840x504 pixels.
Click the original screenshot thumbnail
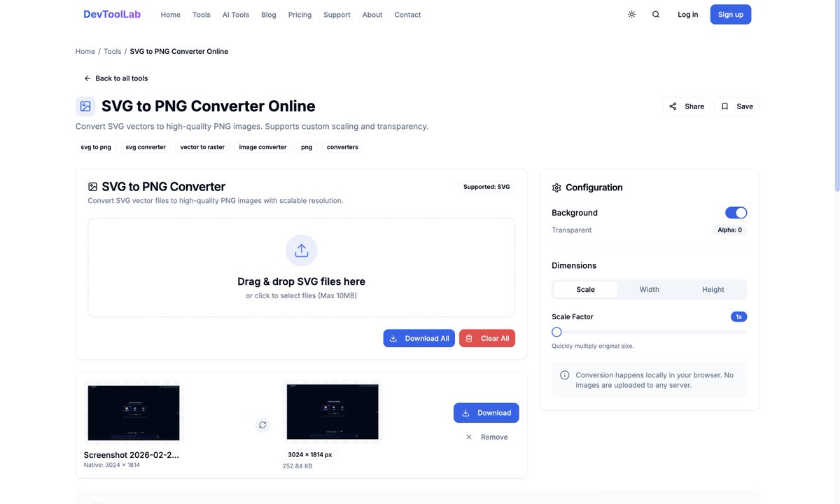click(x=133, y=413)
